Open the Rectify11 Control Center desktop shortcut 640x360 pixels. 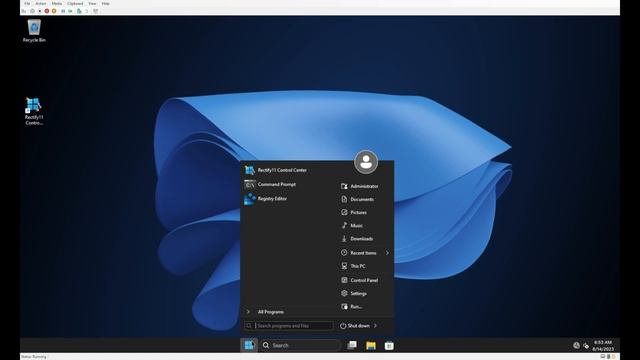pyautogui.click(x=33, y=111)
